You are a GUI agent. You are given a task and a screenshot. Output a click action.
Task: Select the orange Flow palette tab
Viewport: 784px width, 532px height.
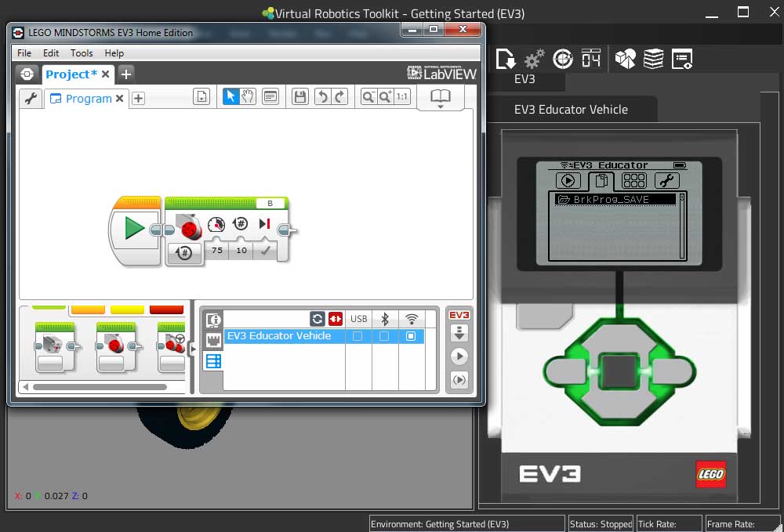pyautogui.click(x=88, y=309)
